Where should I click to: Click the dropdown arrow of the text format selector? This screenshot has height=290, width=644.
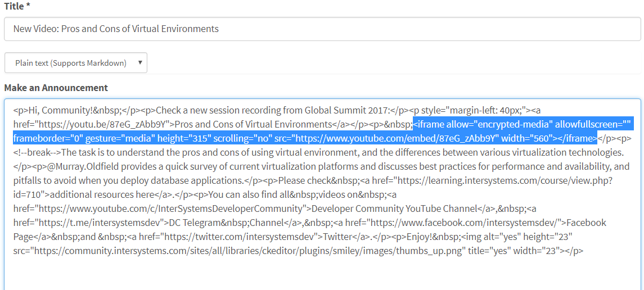(x=140, y=63)
